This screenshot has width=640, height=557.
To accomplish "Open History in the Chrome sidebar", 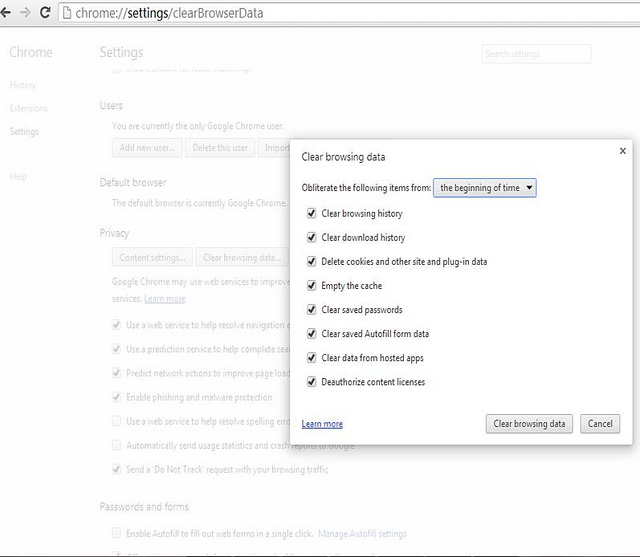I will (x=23, y=85).
